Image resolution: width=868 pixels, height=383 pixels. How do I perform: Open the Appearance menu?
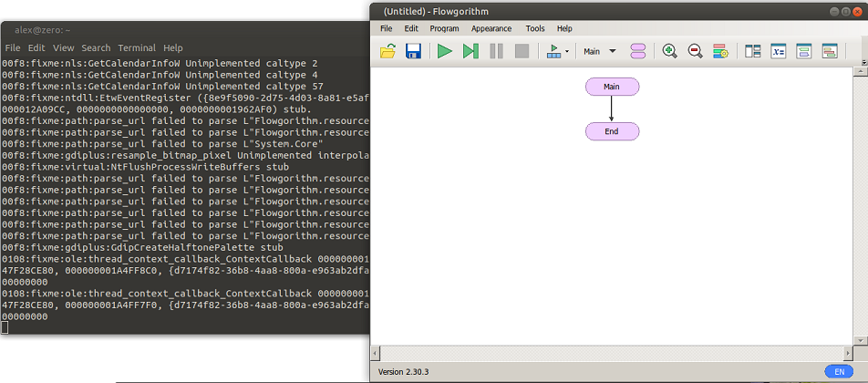491,28
